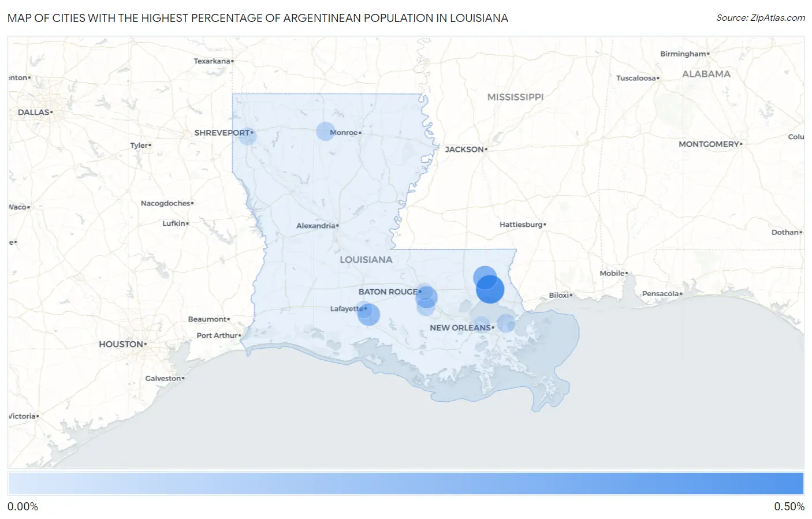Click the 'Source: ZipAtlas.com' text
The height and width of the screenshot is (519, 812).
pos(761,18)
